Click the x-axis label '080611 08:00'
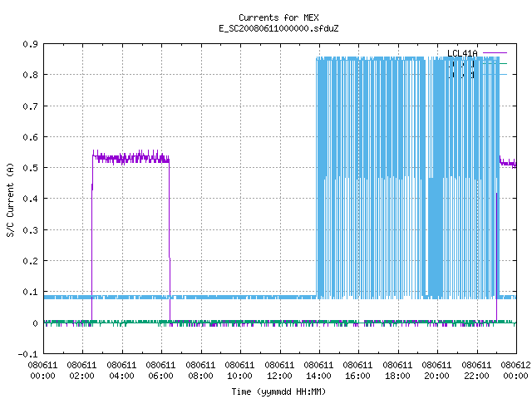The height and width of the screenshot is (399, 532). click(x=200, y=371)
